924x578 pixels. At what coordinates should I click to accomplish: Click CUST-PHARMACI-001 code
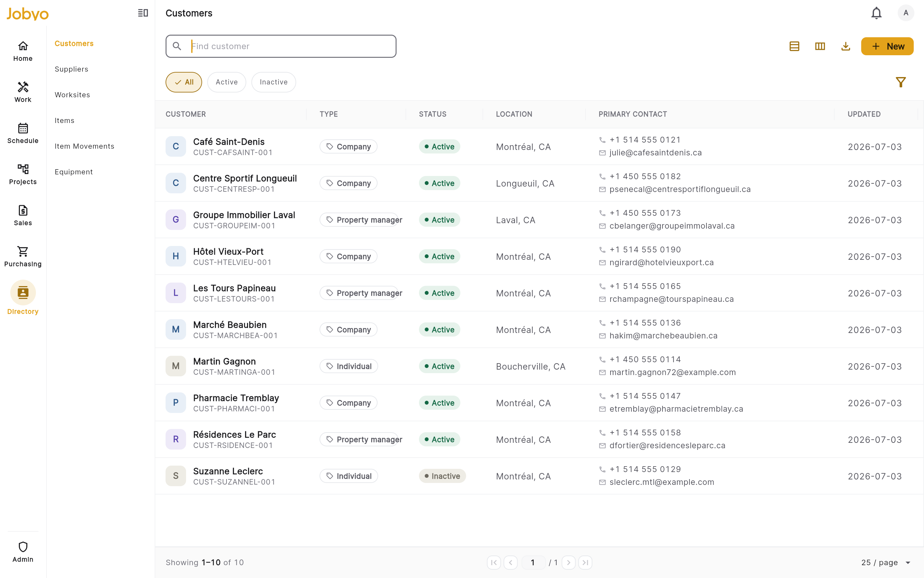tap(234, 409)
